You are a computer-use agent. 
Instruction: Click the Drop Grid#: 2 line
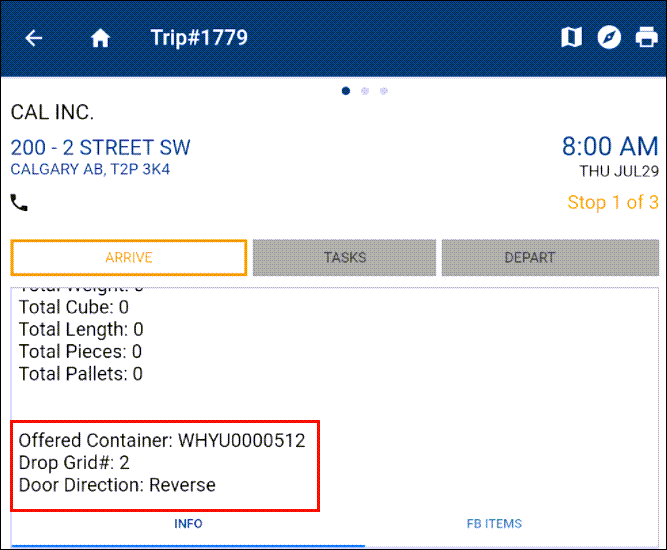pos(74,463)
